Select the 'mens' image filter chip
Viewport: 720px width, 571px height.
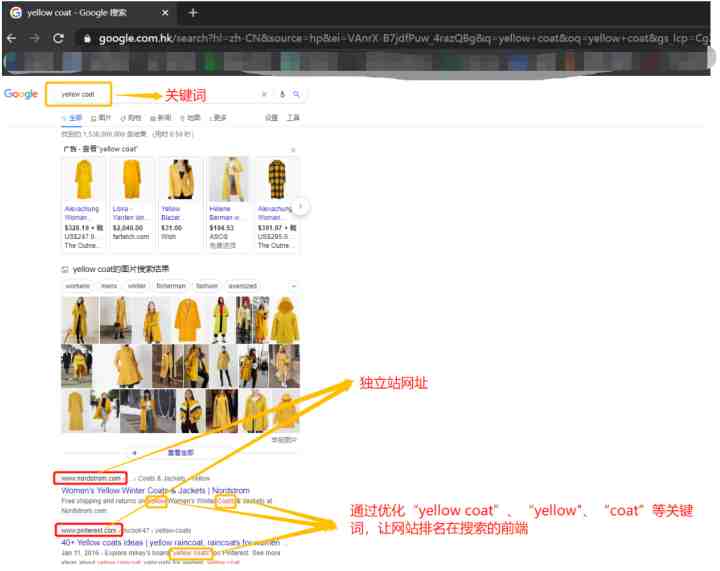tap(109, 286)
